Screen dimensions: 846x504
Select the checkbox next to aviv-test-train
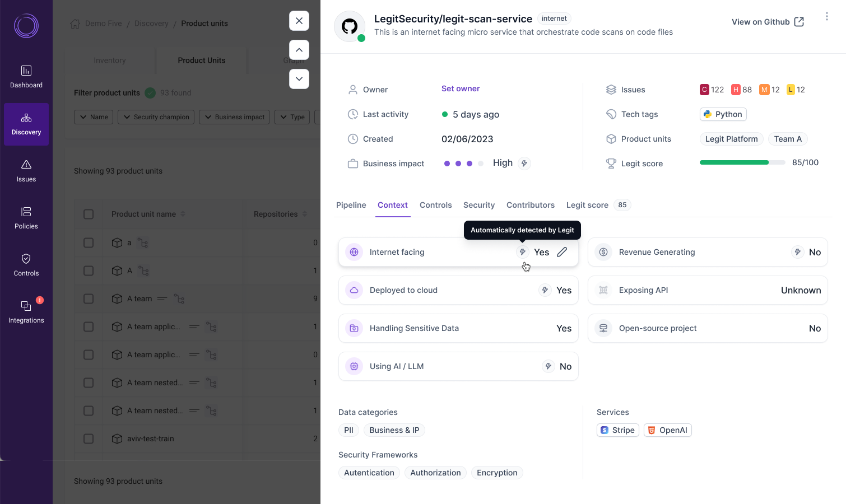pyautogui.click(x=88, y=438)
